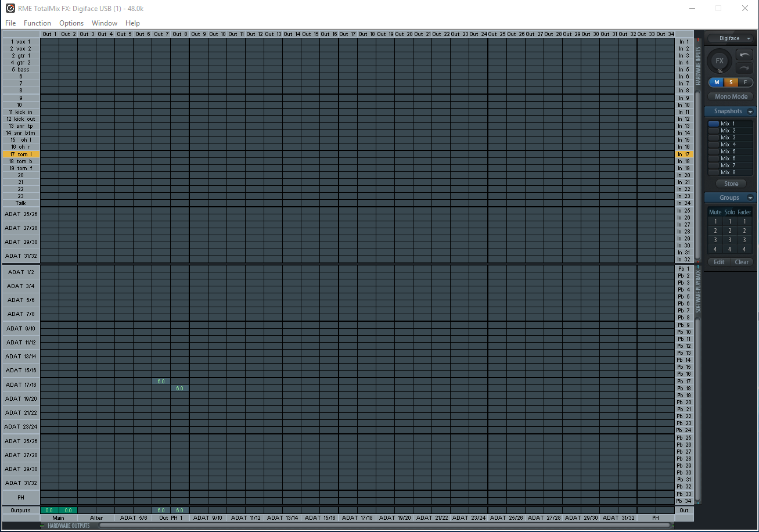This screenshot has height=532, width=759.
Task: Click the 'In 1' row label
Action: click(x=684, y=42)
